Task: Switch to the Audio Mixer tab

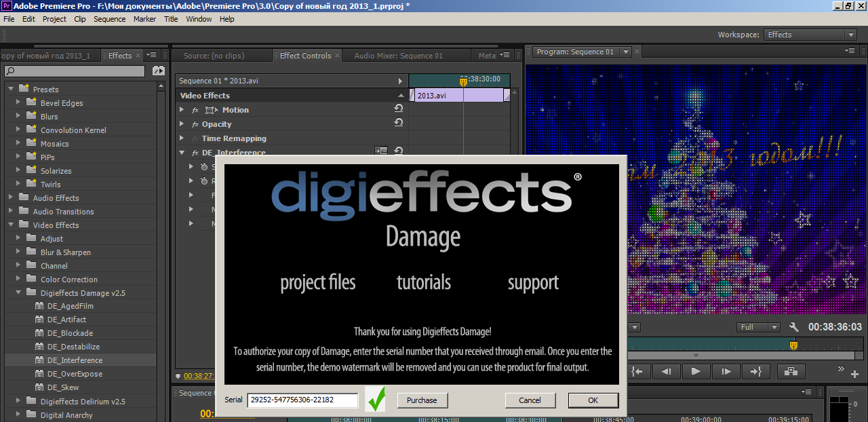Action: click(x=398, y=56)
